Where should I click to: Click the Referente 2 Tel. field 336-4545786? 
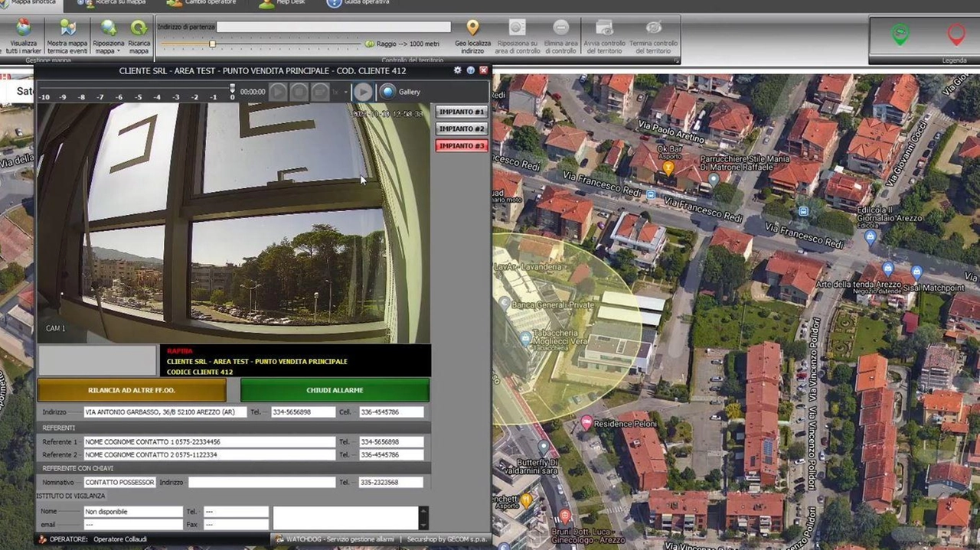click(x=391, y=454)
